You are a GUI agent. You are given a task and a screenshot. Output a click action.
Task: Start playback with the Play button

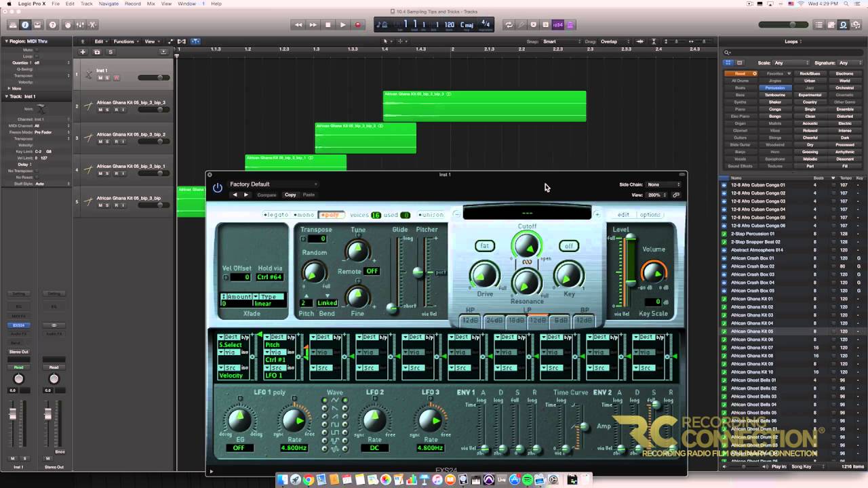click(x=342, y=25)
